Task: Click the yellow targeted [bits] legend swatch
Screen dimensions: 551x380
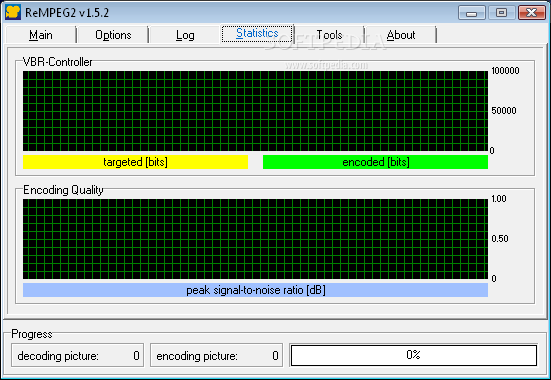Action: 135,162
